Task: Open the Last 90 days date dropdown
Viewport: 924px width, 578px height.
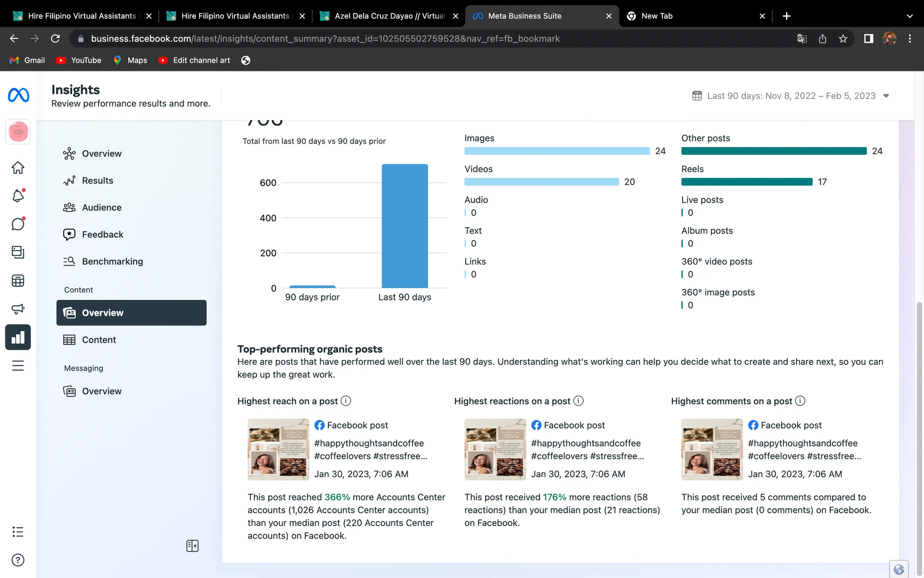Action: (790, 96)
